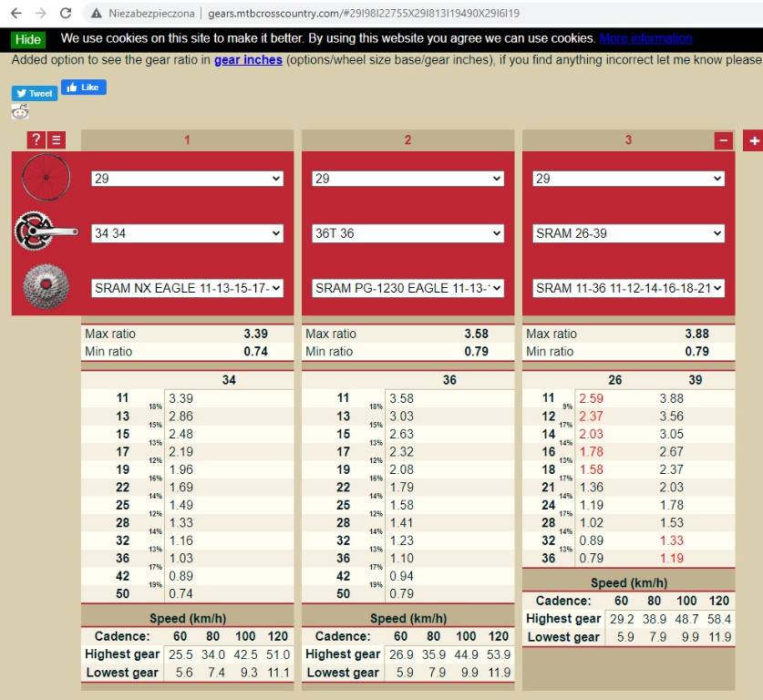The height and width of the screenshot is (700, 763).
Task: Open help with the red question mark icon
Action: click(36, 140)
